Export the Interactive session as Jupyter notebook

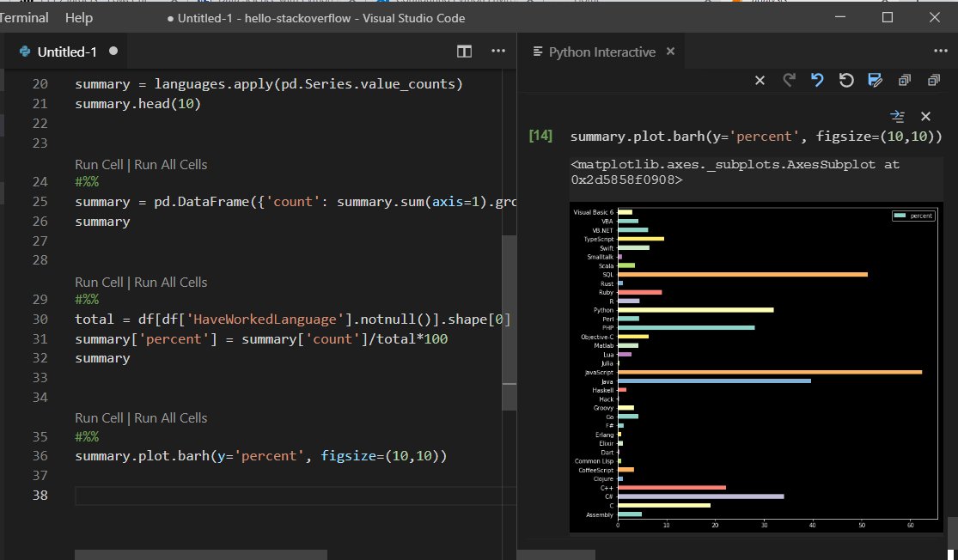pyautogui.click(x=876, y=80)
